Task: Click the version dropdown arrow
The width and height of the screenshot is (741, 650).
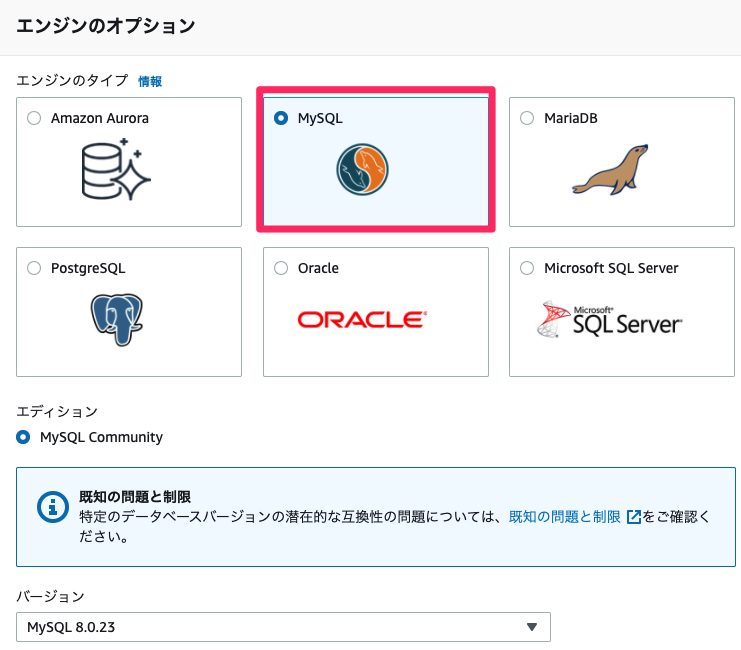Action: point(532,627)
